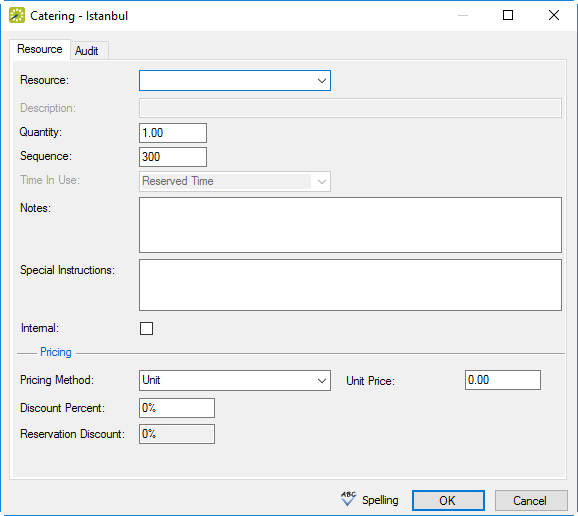Select the Resource tab
578x516 pixels.
(x=40, y=49)
